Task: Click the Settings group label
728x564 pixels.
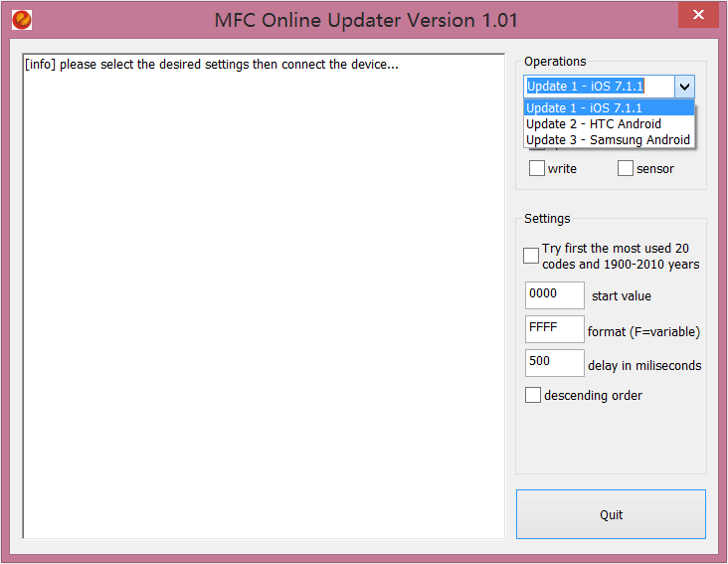Action: [547, 219]
